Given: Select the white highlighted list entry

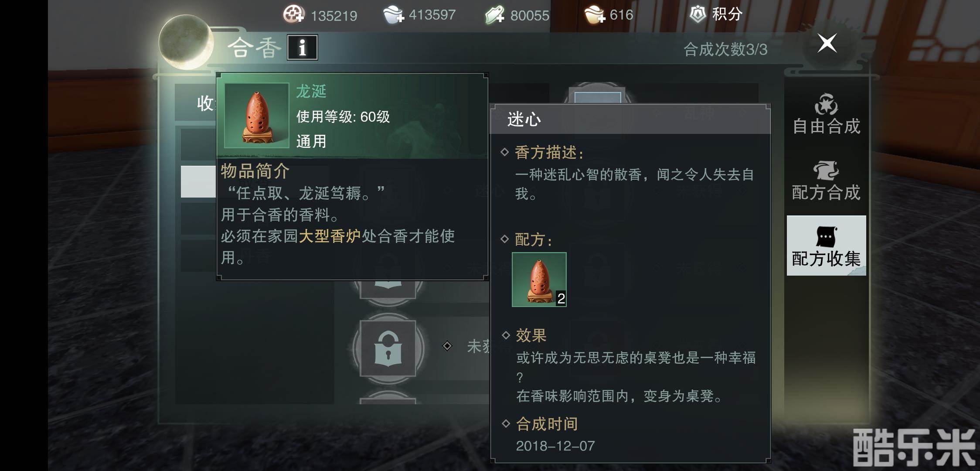Looking at the screenshot, I should coord(198,181).
